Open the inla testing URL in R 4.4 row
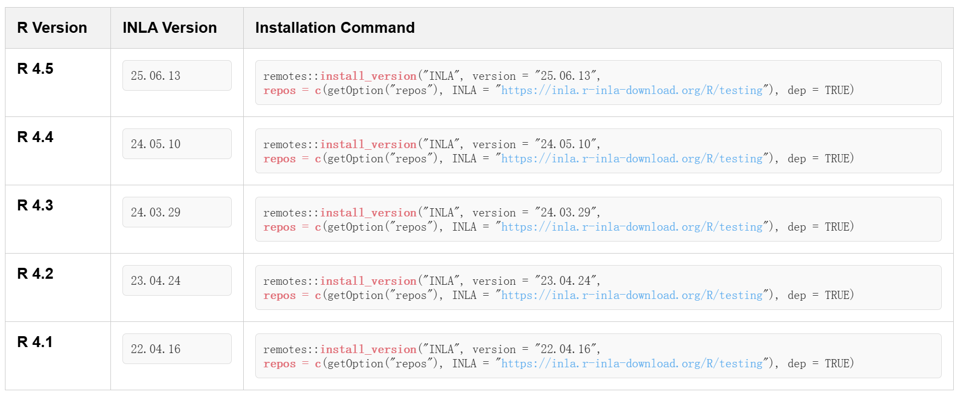Screen dimensions: 980x399 point(632,159)
